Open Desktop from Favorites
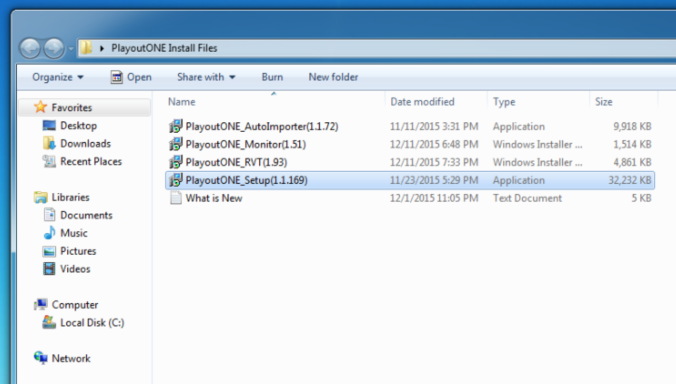 click(78, 126)
